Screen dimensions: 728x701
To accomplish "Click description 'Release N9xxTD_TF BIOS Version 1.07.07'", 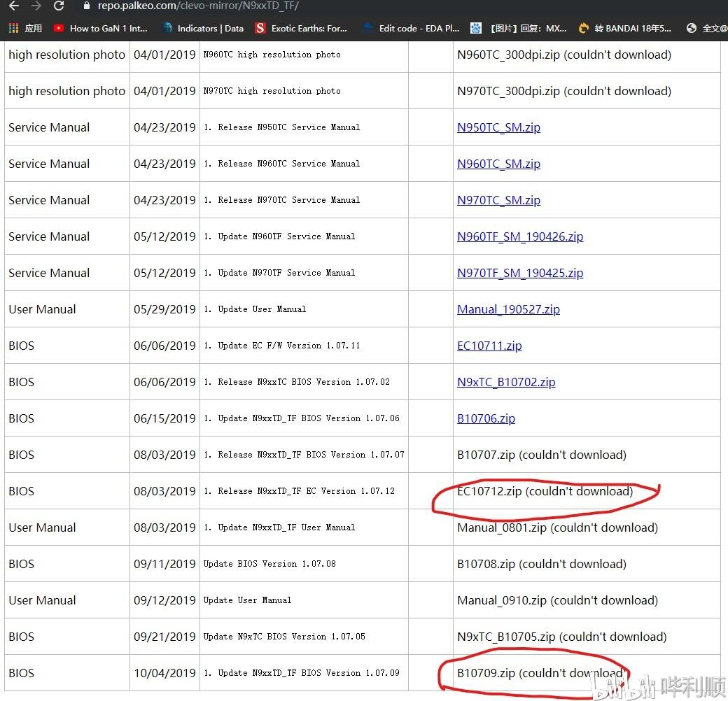I will click(x=304, y=455).
